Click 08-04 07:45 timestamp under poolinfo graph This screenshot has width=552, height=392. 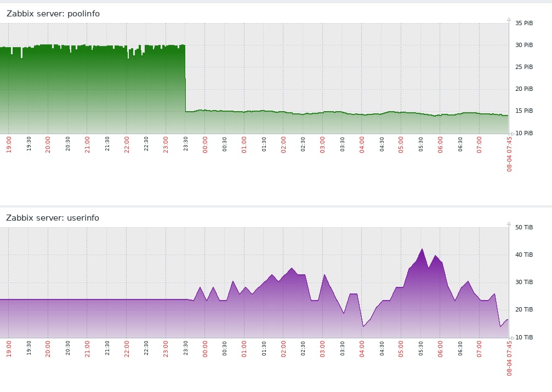click(509, 154)
